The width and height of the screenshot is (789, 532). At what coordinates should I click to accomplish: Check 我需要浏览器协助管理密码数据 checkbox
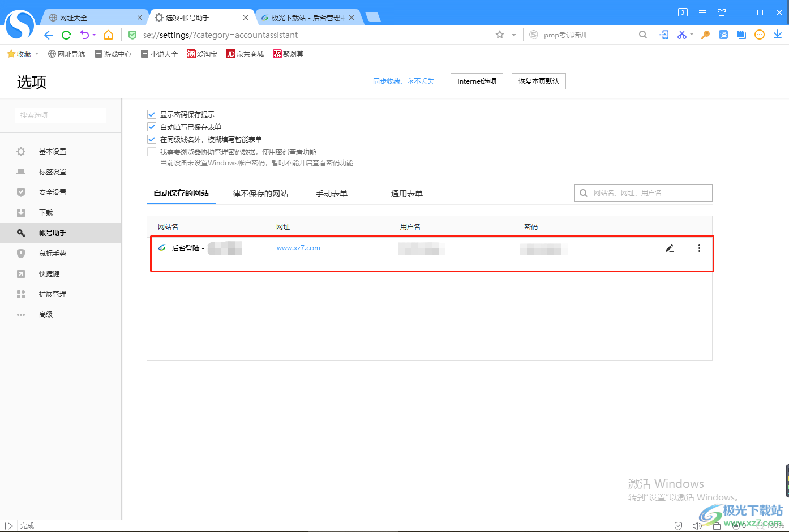[x=152, y=152]
